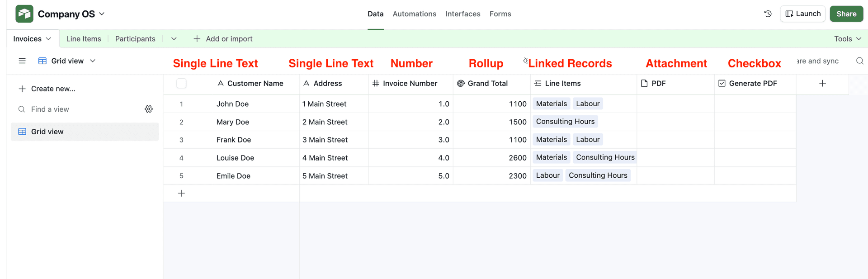Image resolution: width=868 pixels, height=279 pixels.
Task: Click the attachment icon in the PDF column header
Action: click(644, 83)
